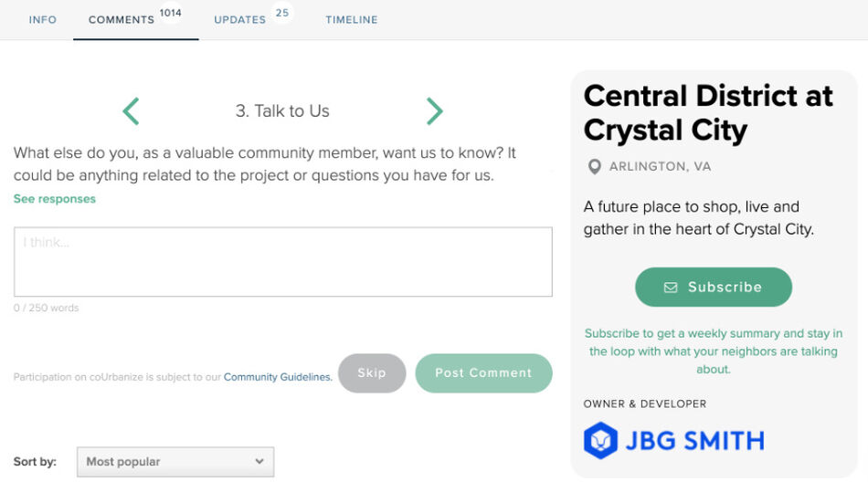Viewport: 868px width, 482px height.
Task: Click the JBG Smith hexagon logo
Action: [600, 441]
